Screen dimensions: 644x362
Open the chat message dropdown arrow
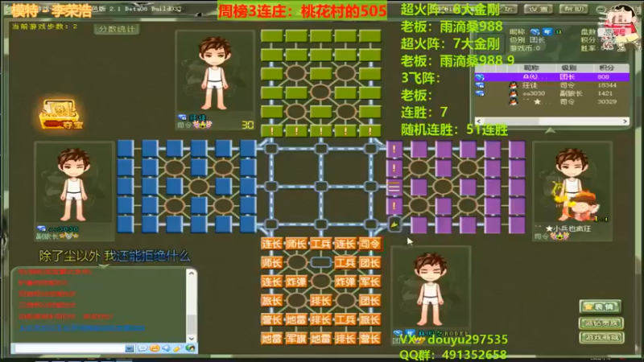130,348
